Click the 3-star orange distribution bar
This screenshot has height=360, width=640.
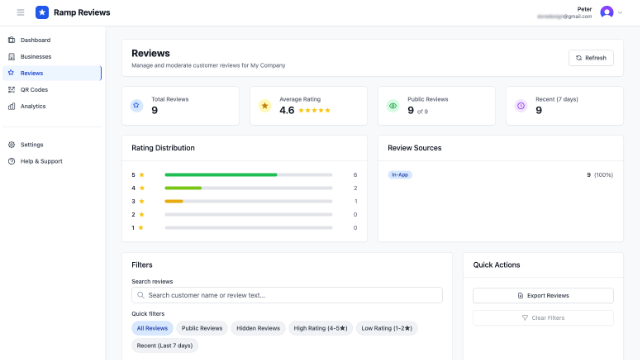pos(174,201)
